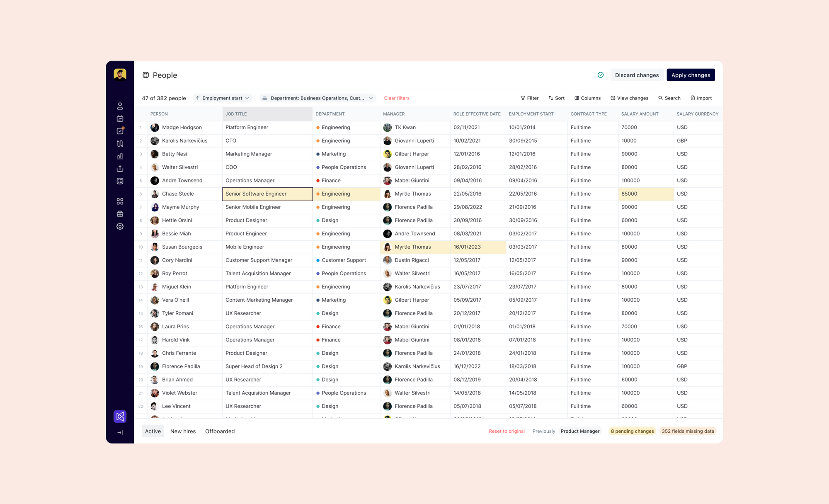Click the Clear filters link
This screenshot has height=504, width=829.
[396, 98]
